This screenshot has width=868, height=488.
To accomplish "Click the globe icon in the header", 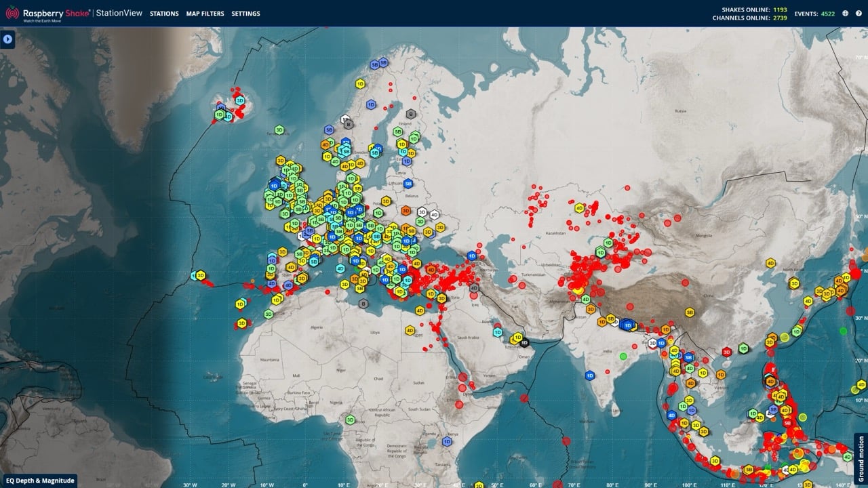I will click(x=846, y=14).
